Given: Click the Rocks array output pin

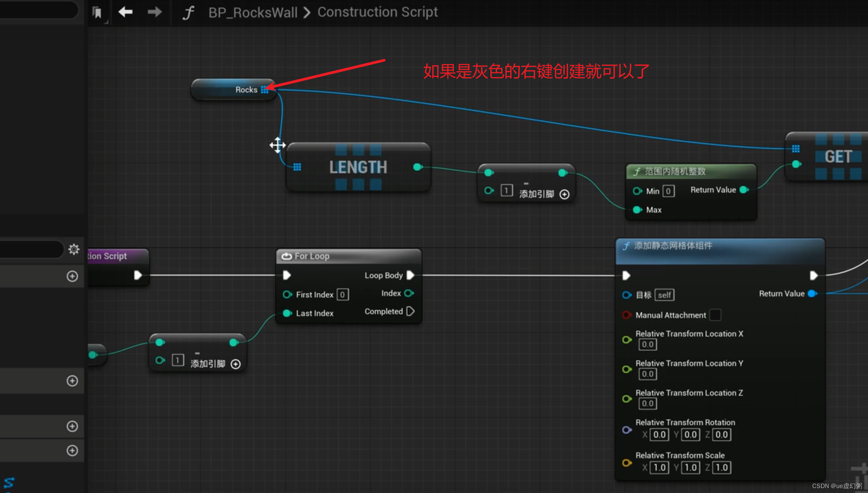Looking at the screenshot, I should coord(264,90).
